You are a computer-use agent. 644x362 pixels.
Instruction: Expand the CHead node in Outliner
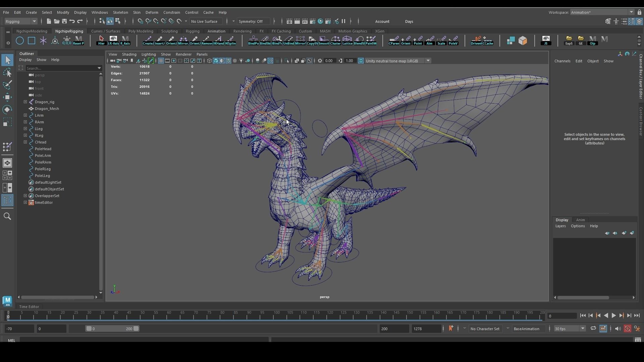pyautogui.click(x=25, y=142)
